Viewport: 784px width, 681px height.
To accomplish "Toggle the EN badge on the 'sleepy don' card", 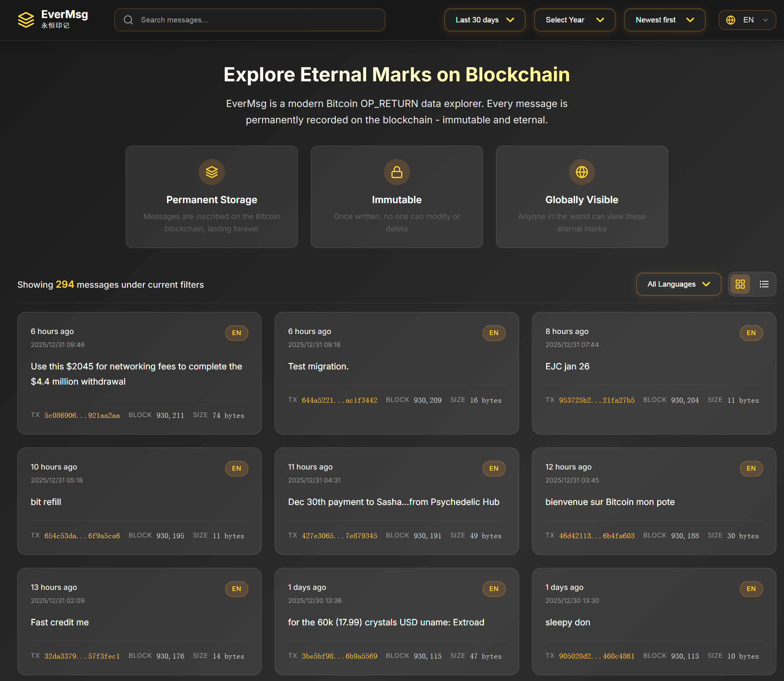I will pos(751,589).
